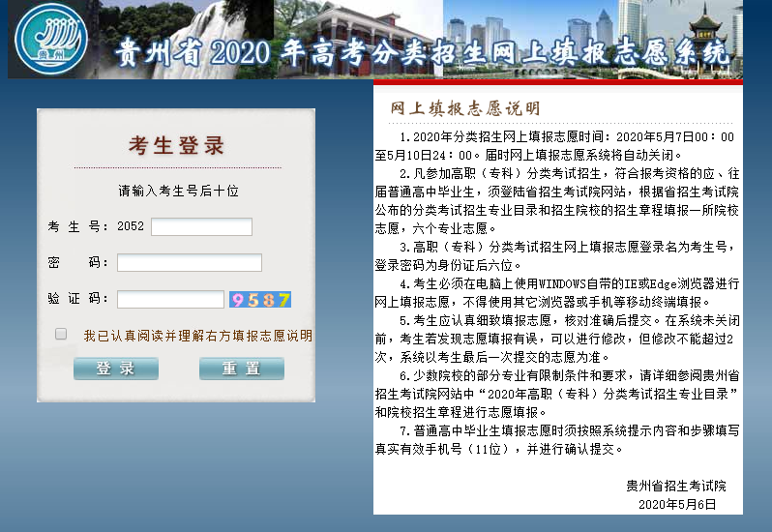This screenshot has height=532, width=772.
Task: Click the date 2020年5月6日
Action: (x=677, y=504)
